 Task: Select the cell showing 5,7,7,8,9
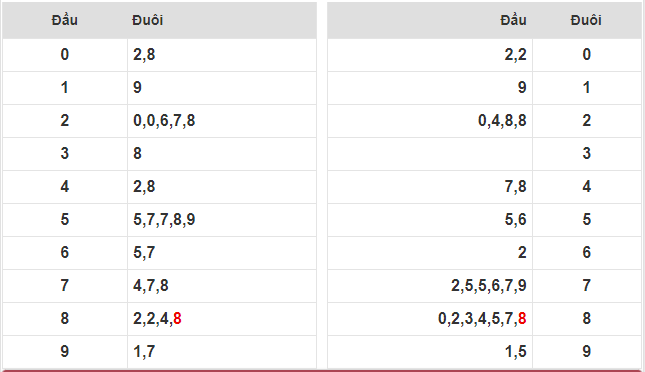tap(222, 220)
